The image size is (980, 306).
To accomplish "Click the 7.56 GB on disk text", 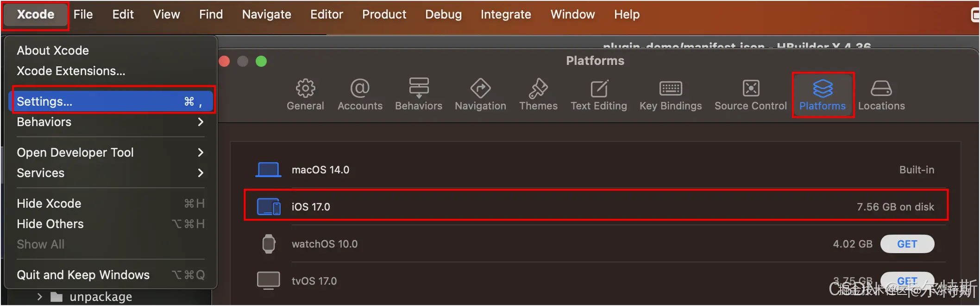I will [895, 207].
